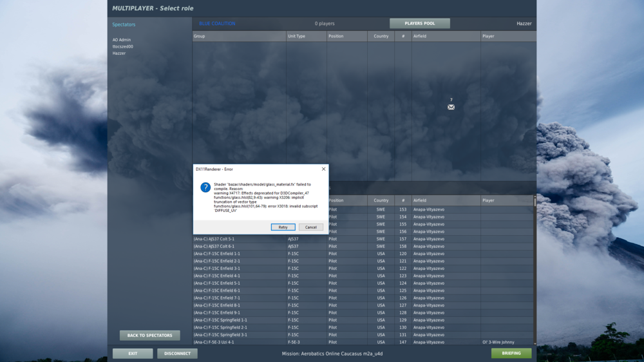
Task: Select slot (Ana-C) F-15C Enfield 7-1
Action: pos(363,298)
